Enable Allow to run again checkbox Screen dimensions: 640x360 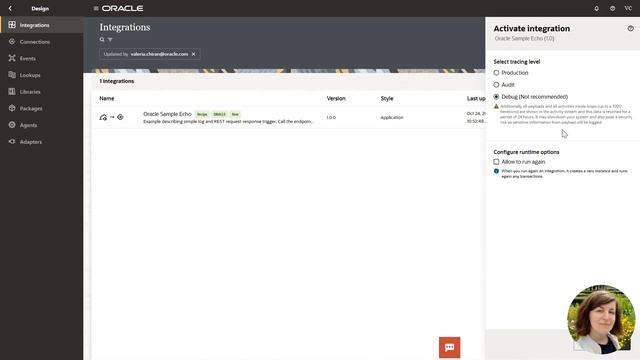click(496, 162)
